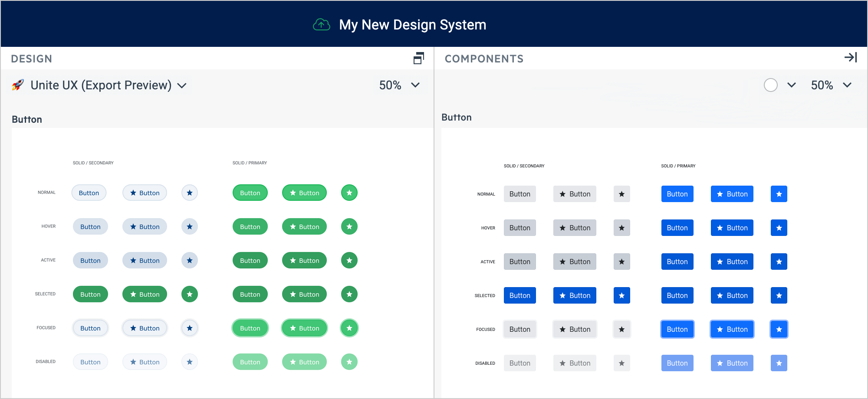Click the Design normal primary green star icon
The height and width of the screenshot is (399, 868).
(x=349, y=193)
